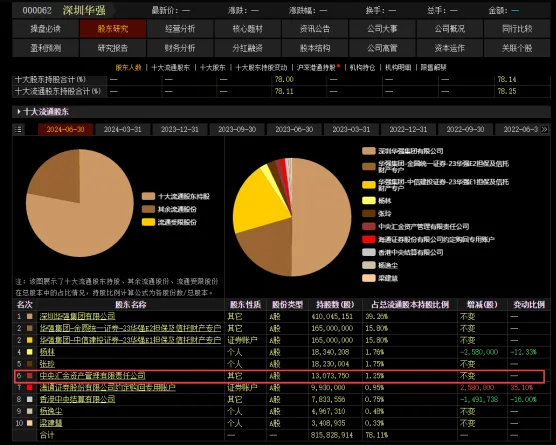
Task: Jump to 机构持仓 subsection
Action: (362, 67)
